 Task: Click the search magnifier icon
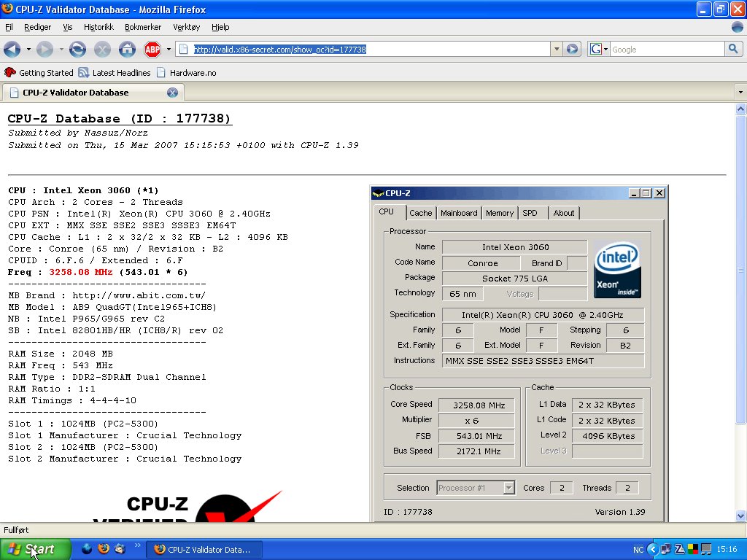point(733,49)
